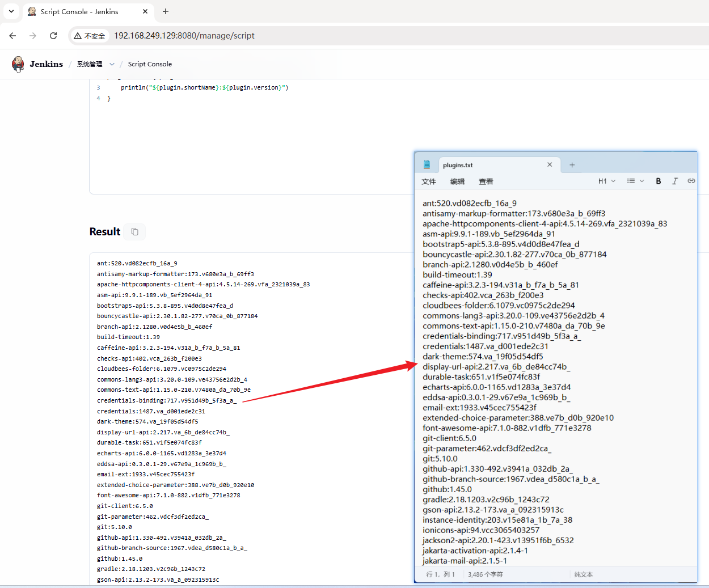The width and height of the screenshot is (709, 588).
Task: Open the Jenkins home link
Action: click(47, 64)
